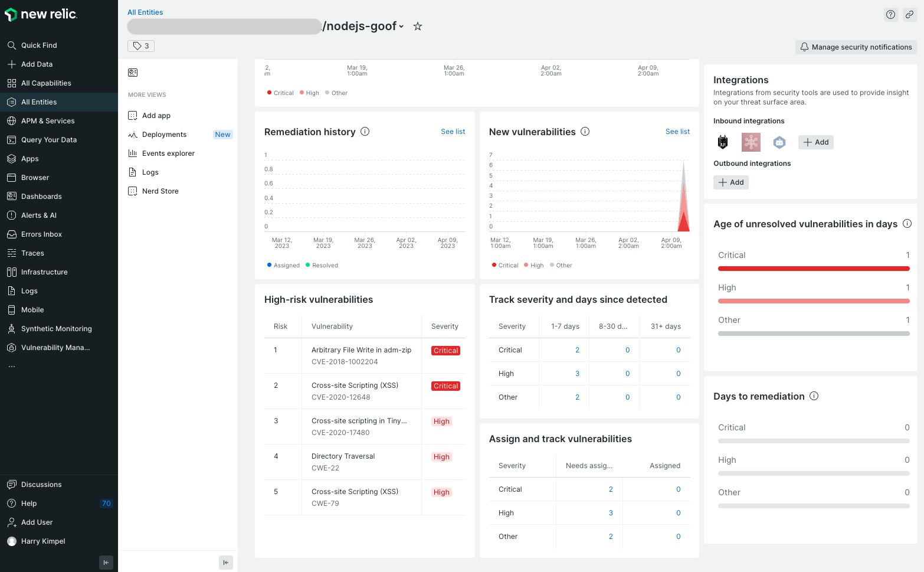924x572 pixels.
Task: Toggle the Resolved series in Remediation history
Action: 322,265
